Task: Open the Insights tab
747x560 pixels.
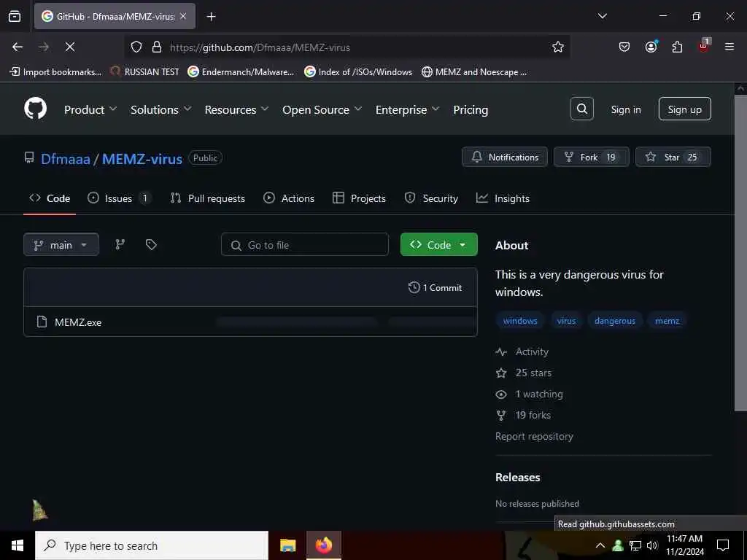Action: (503, 198)
